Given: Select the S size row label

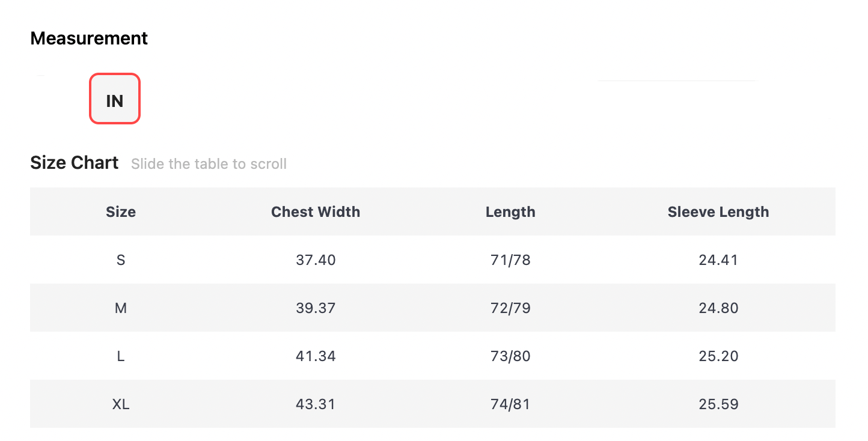Looking at the screenshot, I should (121, 260).
